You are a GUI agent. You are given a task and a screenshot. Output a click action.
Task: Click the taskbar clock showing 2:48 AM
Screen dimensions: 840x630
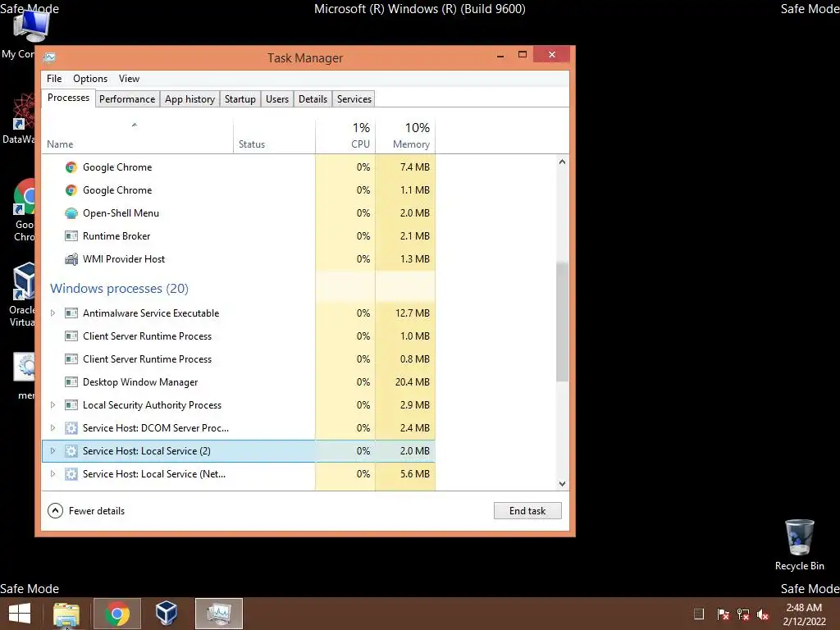(804, 614)
